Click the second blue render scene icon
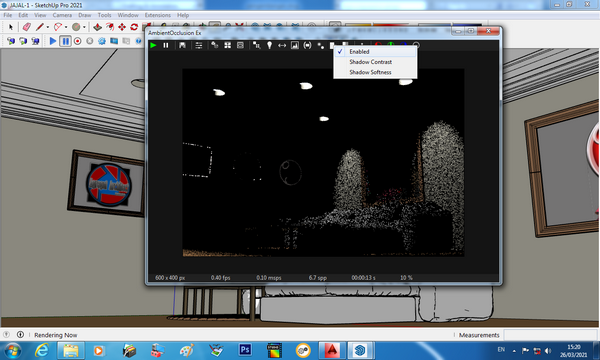Viewport: 600px width, 360px height. 23,41
